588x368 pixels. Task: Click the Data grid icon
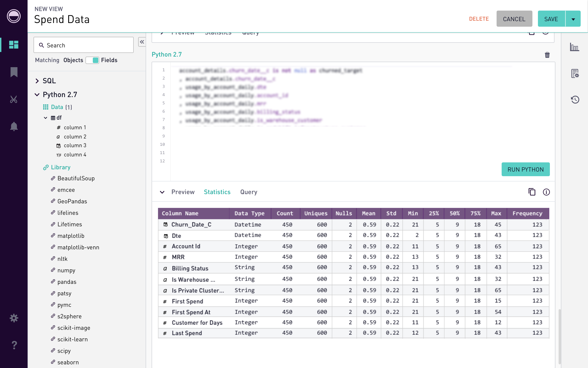pyautogui.click(x=46, y=107)
